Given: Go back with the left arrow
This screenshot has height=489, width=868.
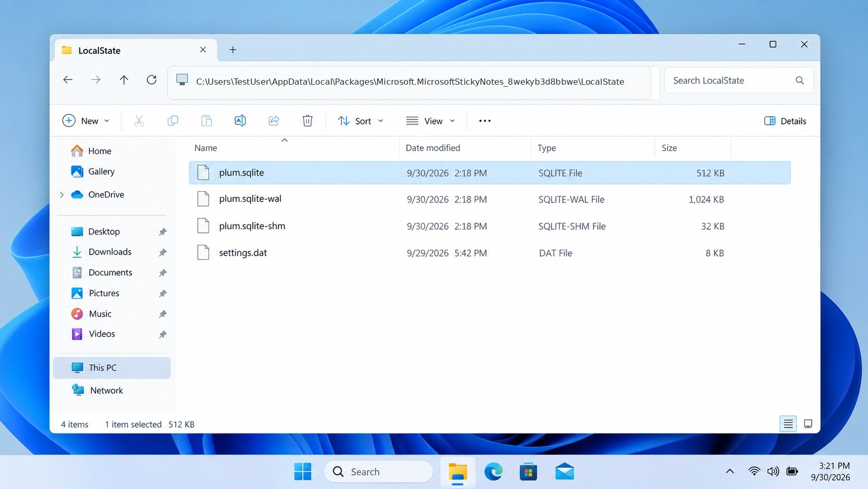Looking at the screenshot, I should [68, 80].
